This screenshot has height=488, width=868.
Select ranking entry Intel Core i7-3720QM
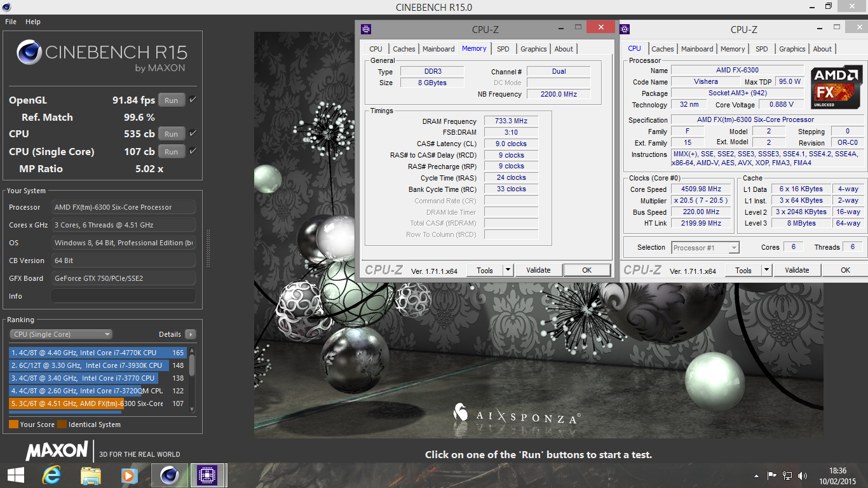pos(97,391)
